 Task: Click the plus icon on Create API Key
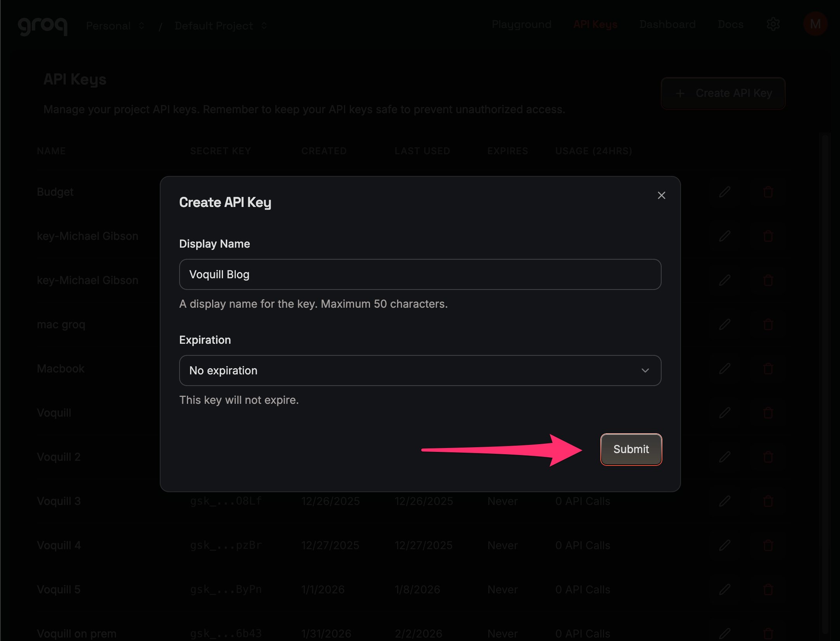(679, 93)
